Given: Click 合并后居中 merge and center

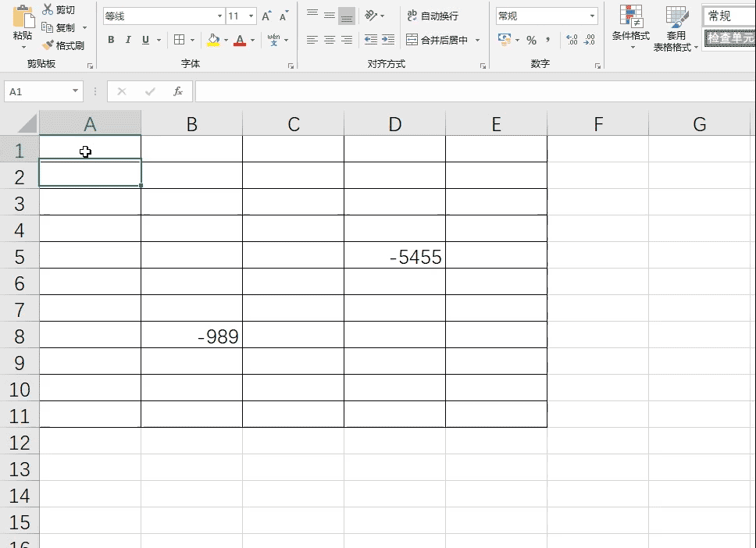Looking at the screenshot, I should tap(437, 40).
